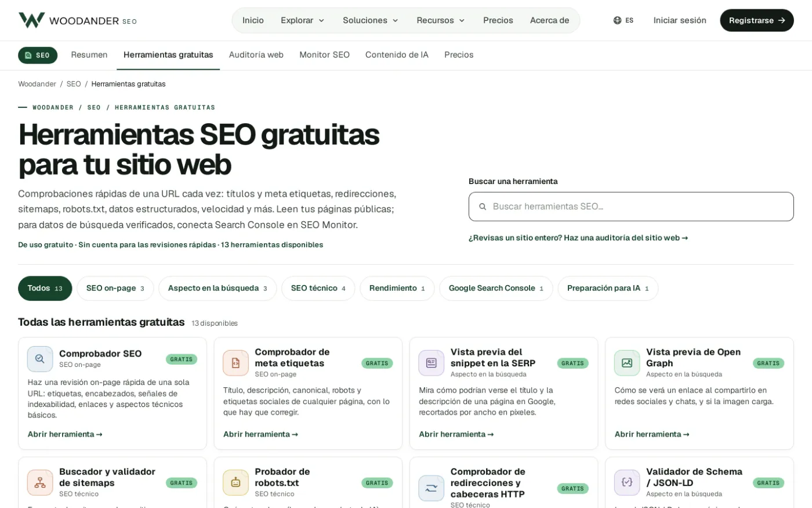The image size is (812, 508).
Task: Click GRATIS badge on Open Graph card
Action: pos(768,363)
